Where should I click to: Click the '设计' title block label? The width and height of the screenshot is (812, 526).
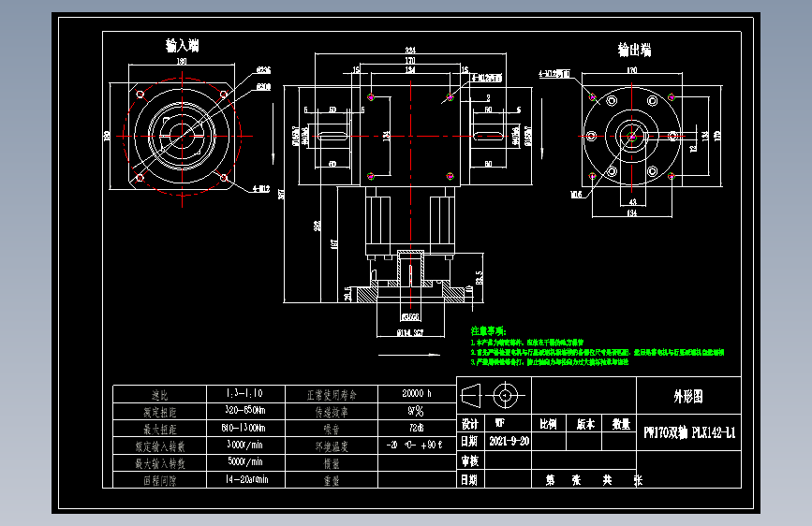[470, 424]
